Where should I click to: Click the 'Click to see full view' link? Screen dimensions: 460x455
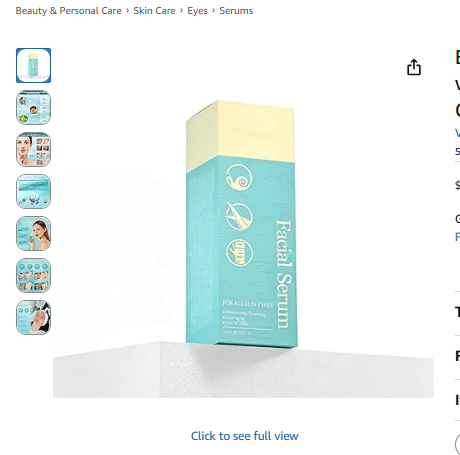click(245, 436)
